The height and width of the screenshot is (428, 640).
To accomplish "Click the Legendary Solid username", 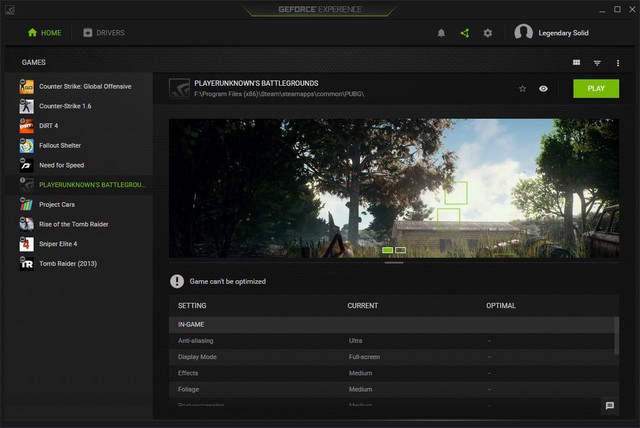I will pos(563,33).
